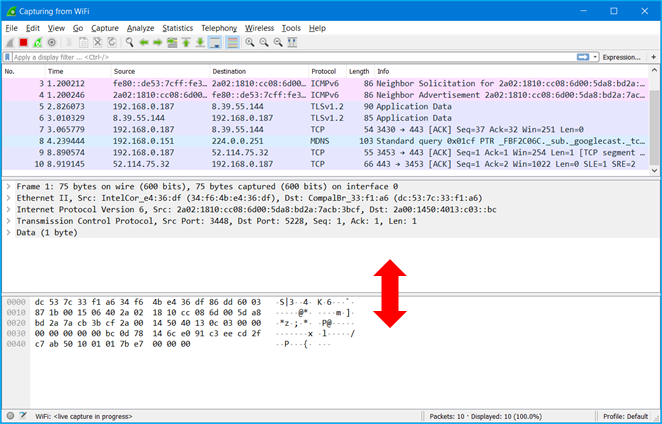Sort by the No. column header
Image resolution: width=662 pixels, height=424 pixels.
(x=23, y=71)
